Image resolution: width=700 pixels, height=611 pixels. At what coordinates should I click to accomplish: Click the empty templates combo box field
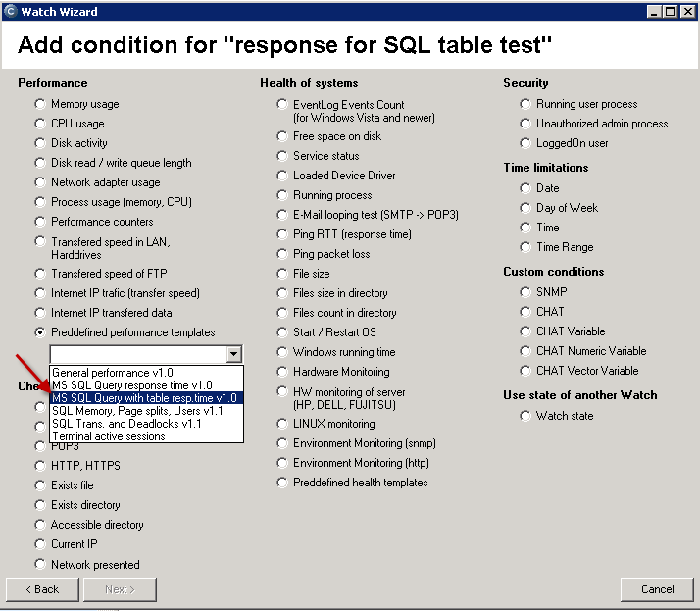pos(138,354)
